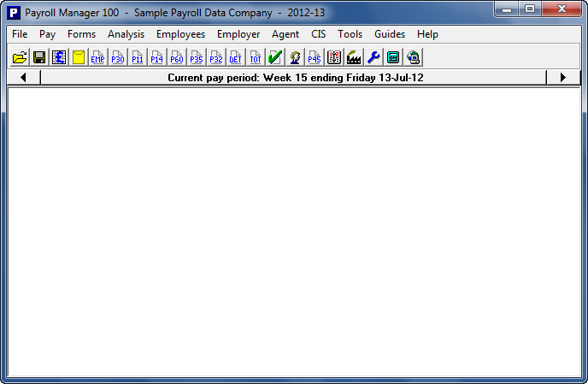Open the P45 form icon
This screenshot has height=384, width=588.
(x=315, y=57)
